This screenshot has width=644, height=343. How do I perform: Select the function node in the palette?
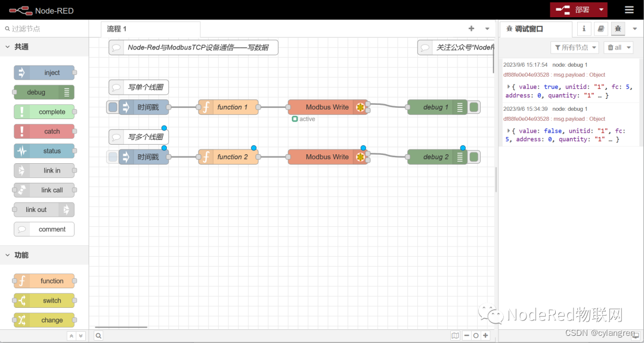[x=44, y=280]
